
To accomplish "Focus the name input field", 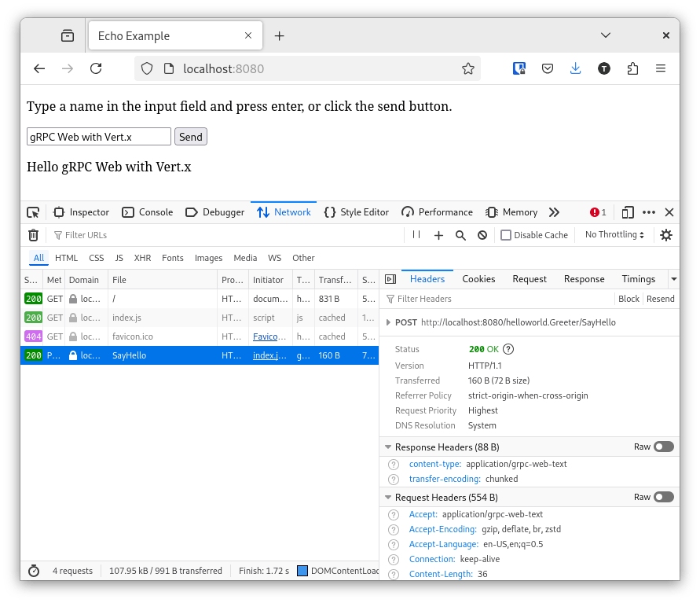I will pyautogui.click(x=99, y=137).
